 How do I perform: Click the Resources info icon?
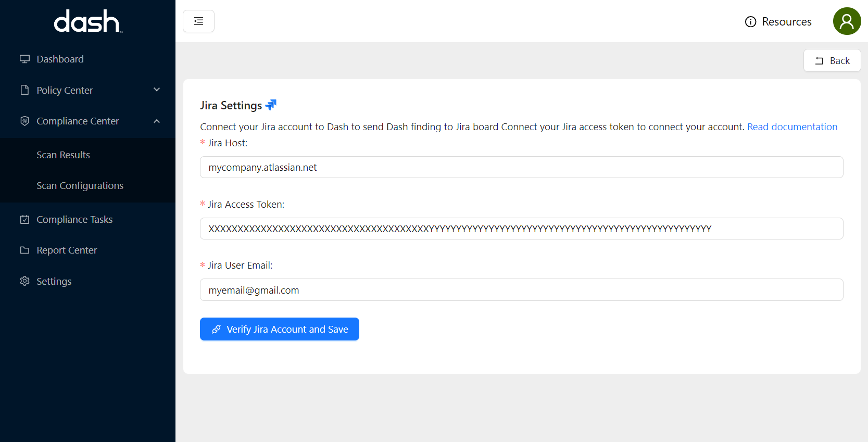(x=750, y=22)
